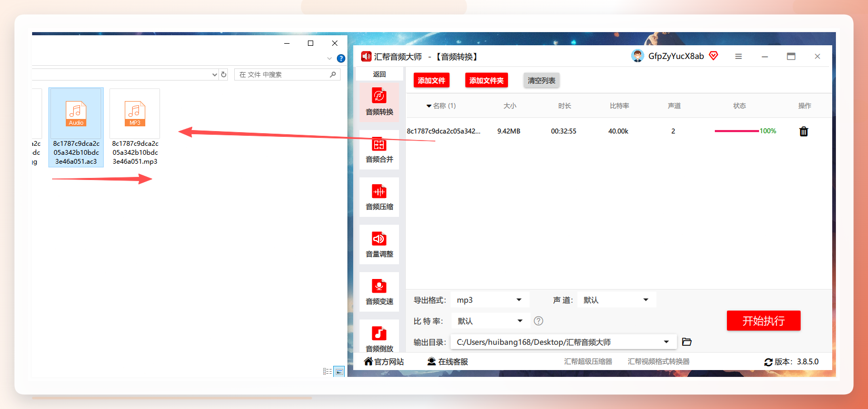This screenshot has height=409, width=868.
Task: Open the 在线客服 support link
Action: (448, 362)
